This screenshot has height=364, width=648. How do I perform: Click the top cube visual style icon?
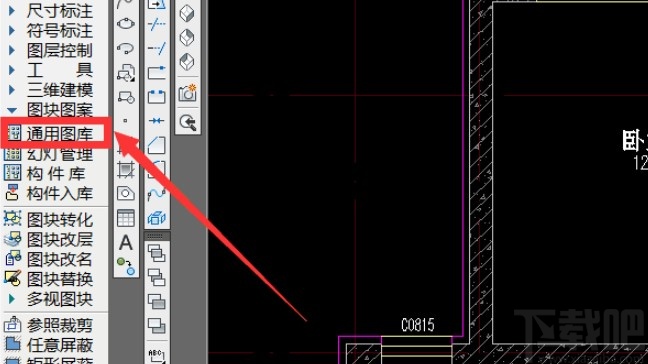coord(187,14)
